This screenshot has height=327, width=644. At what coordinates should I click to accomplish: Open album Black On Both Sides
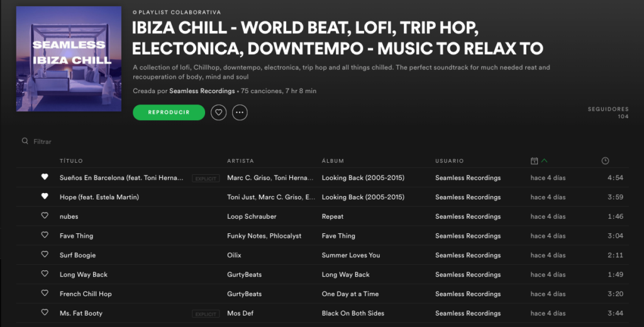[x=353, y=313]
